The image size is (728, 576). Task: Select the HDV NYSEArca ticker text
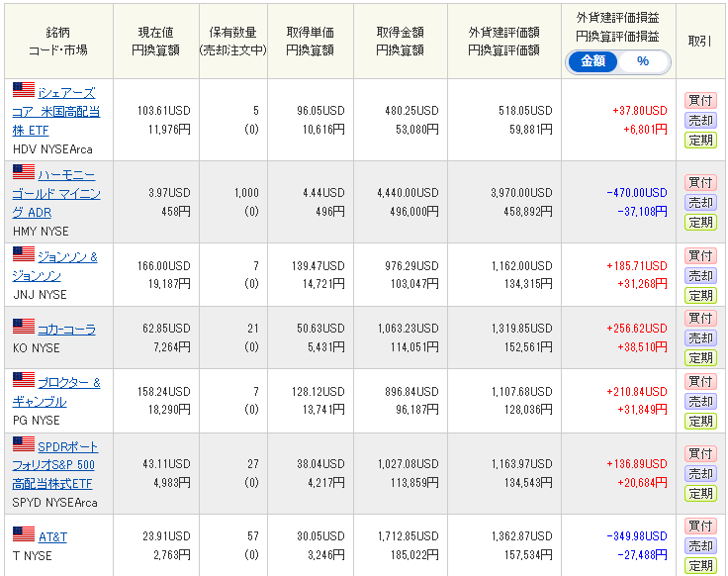point(52,149)
